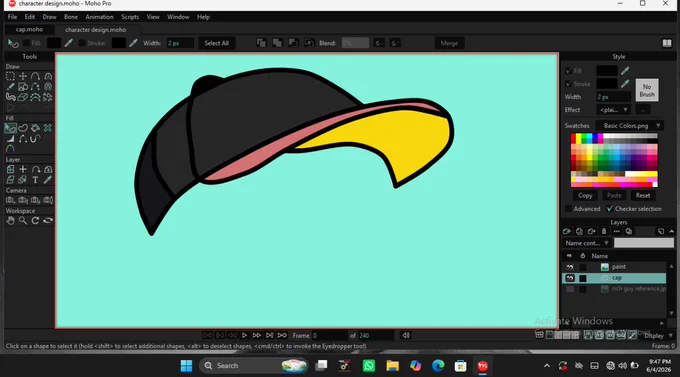This screenshot has height=377, width=680.
Task: Select the Zoom Workspace magnifier tool
Action: tap(23, 220)
